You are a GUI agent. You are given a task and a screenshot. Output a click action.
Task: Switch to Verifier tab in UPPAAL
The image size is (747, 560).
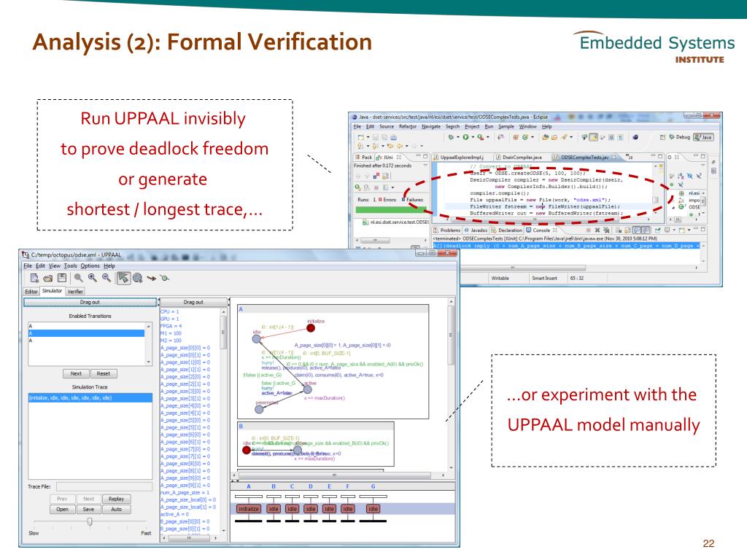75,292
